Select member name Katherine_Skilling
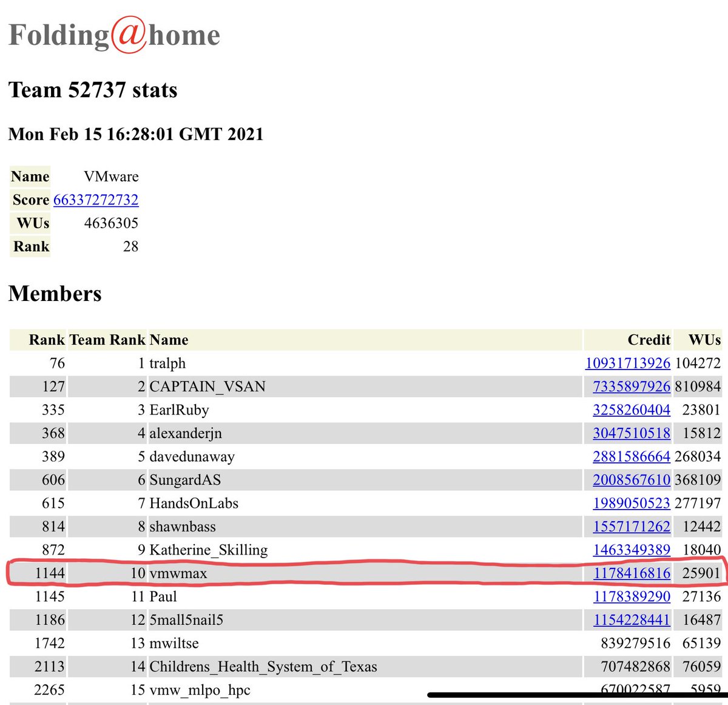The height and width of the screenshot is (705, 728). (x=209, y=550)
